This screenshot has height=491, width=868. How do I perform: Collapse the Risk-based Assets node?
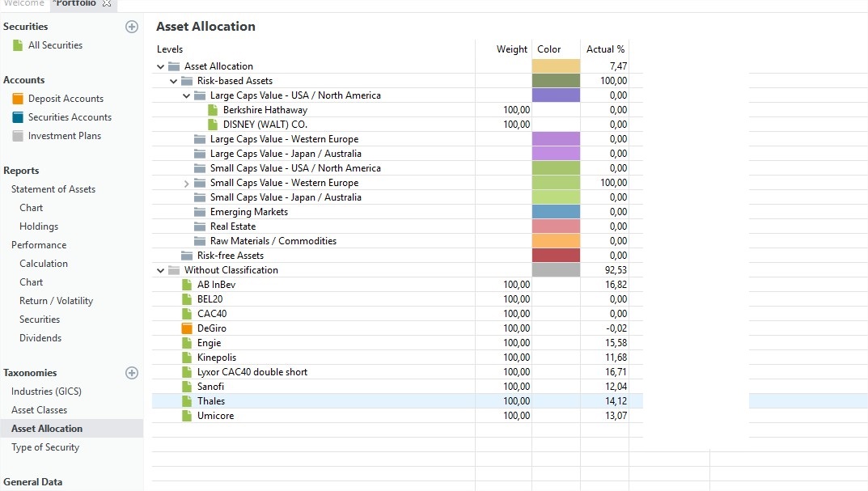(x=173, y=81)
